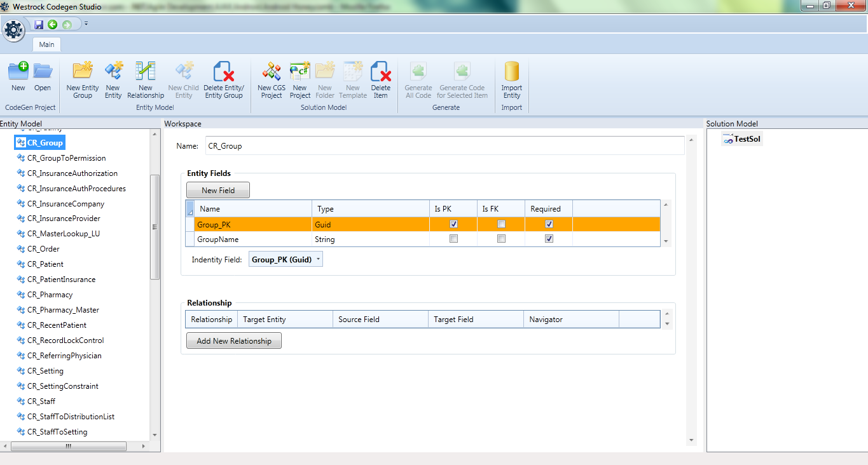The height and width of the screenshot is (465, 868).
Task: Open the quick access toolbar customize arrow
Action: (x=86, y=24)
